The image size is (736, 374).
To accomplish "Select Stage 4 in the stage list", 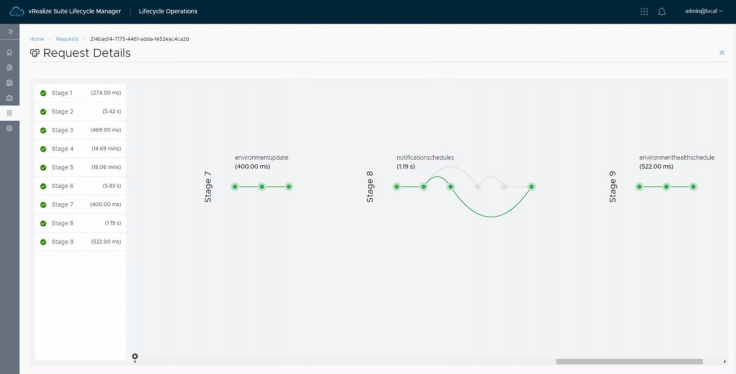I will tap(80, 149).
